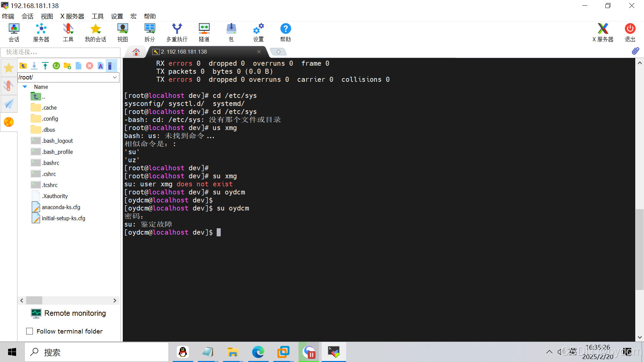Click the Split (拆分) toolbar icon
Screen dimensions: 644x362
pos(150,33)
